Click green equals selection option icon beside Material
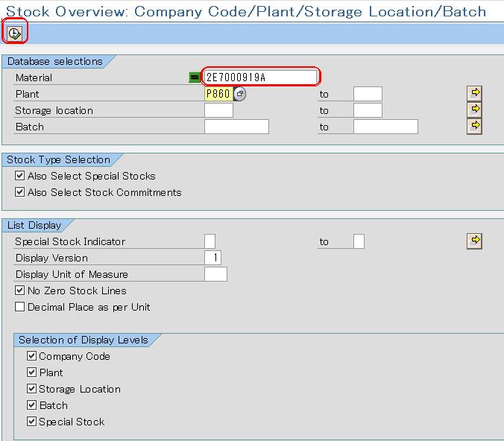The height and width of the screenshot is (441, 504). (195, 77)
